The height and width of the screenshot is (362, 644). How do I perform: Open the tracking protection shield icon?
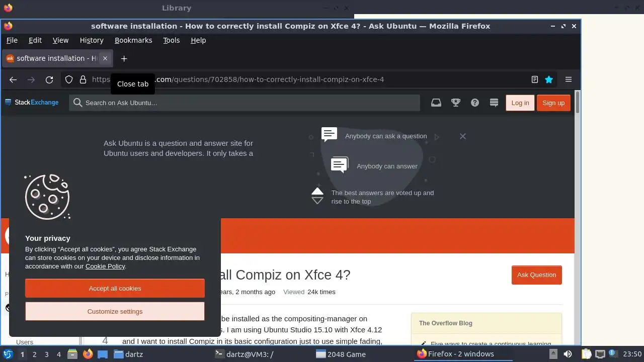coord(69,79)
